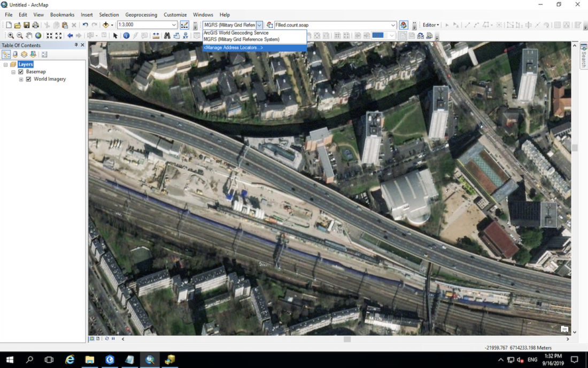Click the Full Extent globe icon
This screenshot has height=368, width=588.
tap(38, 36)
